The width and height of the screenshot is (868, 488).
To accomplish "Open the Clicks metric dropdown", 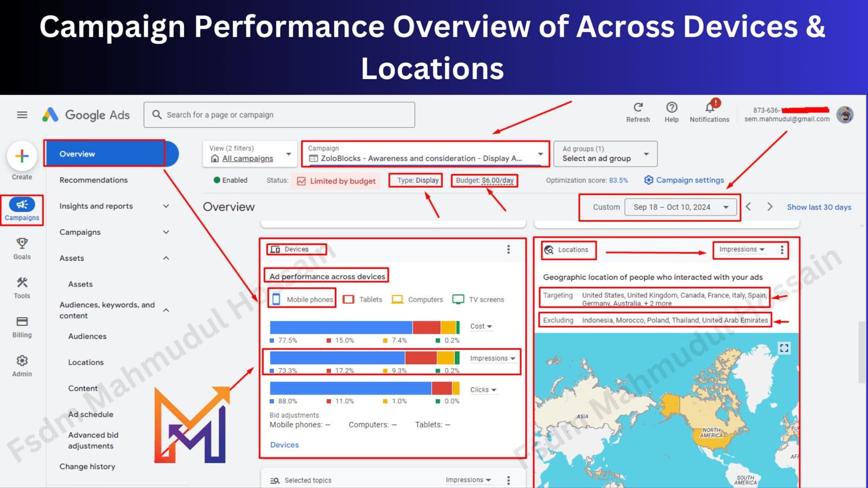I will [x=483, y=390].
